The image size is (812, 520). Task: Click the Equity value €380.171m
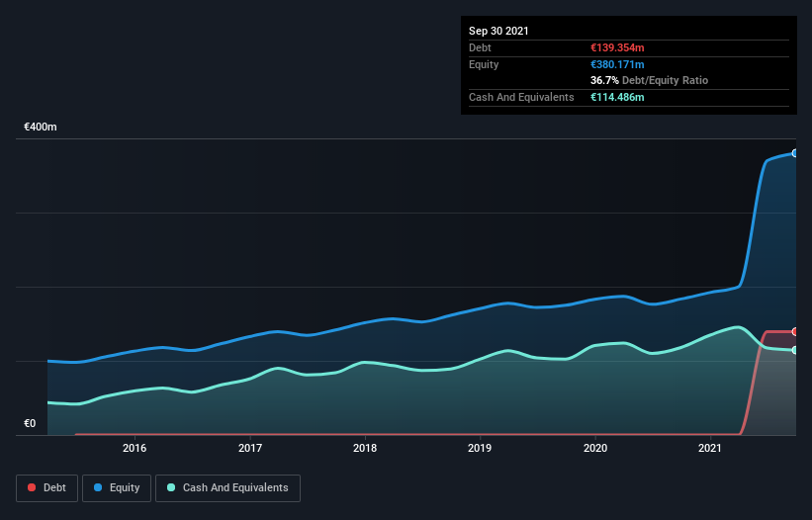tap(617, 64)
